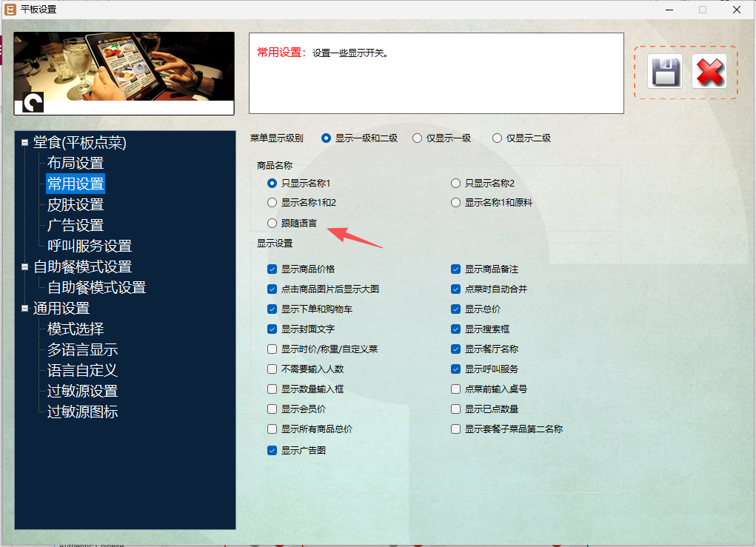The image size is (756, 547).
Task: Select 显示名称1和2 radio option
Action: pyautogui.click(x=272, y=202)
